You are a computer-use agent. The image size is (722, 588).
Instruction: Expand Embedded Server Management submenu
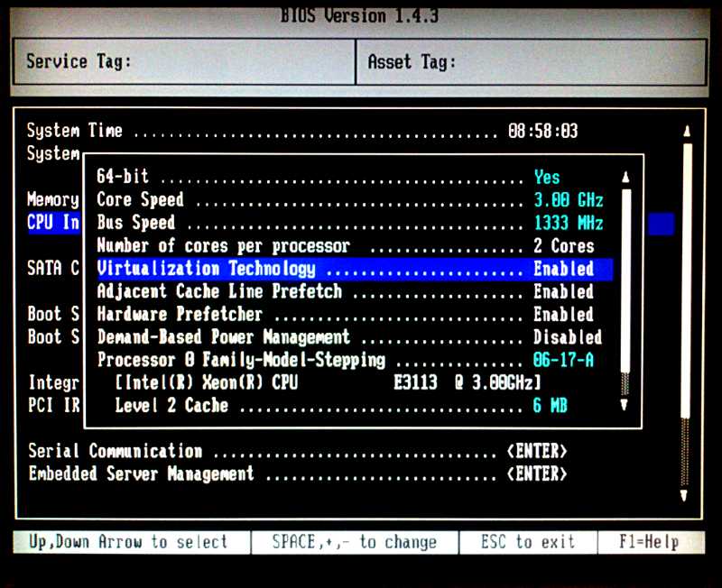tap(536, 473)
